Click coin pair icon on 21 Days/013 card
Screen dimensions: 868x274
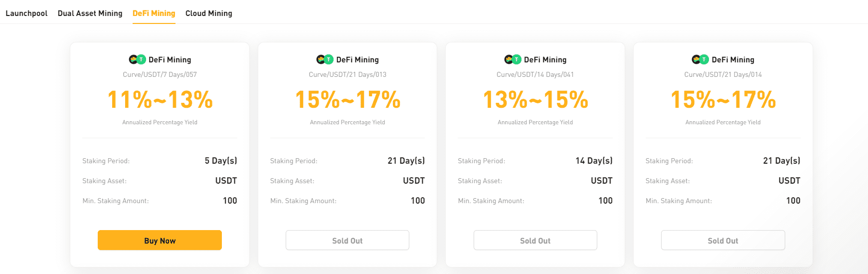click(x=325, y=59)
